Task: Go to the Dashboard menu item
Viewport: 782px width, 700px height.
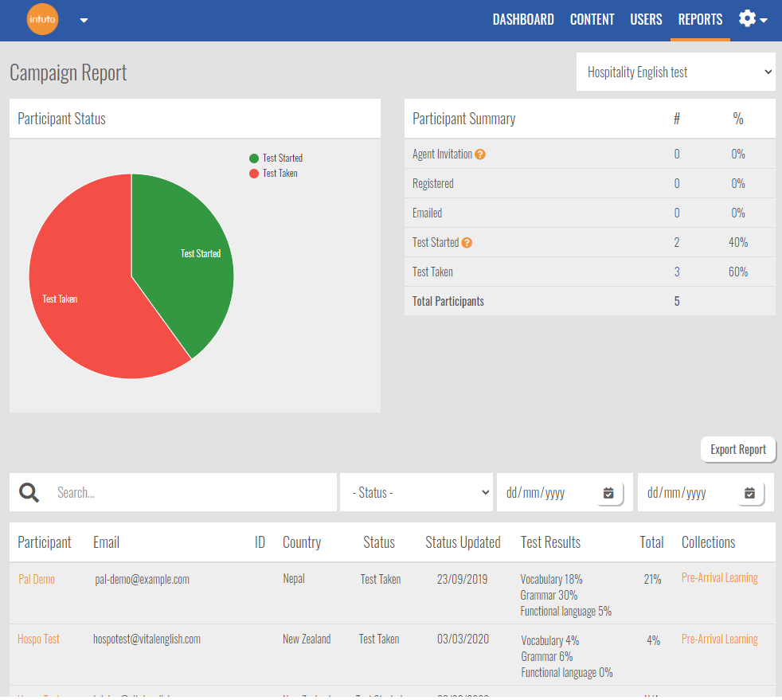Action: [523, 20]
